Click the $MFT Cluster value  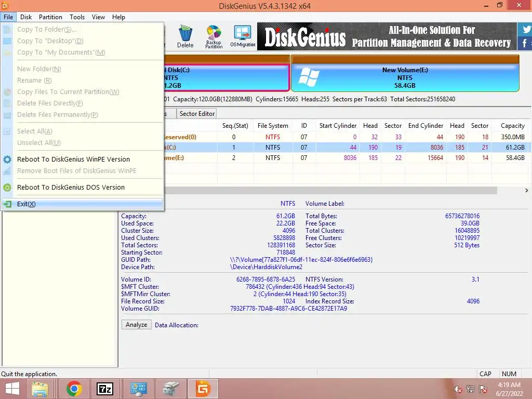click(300, 287)
